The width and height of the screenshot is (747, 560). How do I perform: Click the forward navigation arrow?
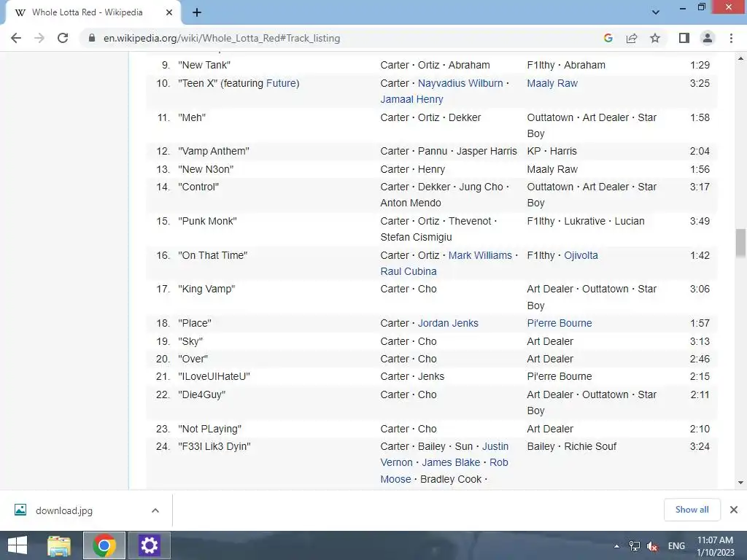[x=39, y=38]
